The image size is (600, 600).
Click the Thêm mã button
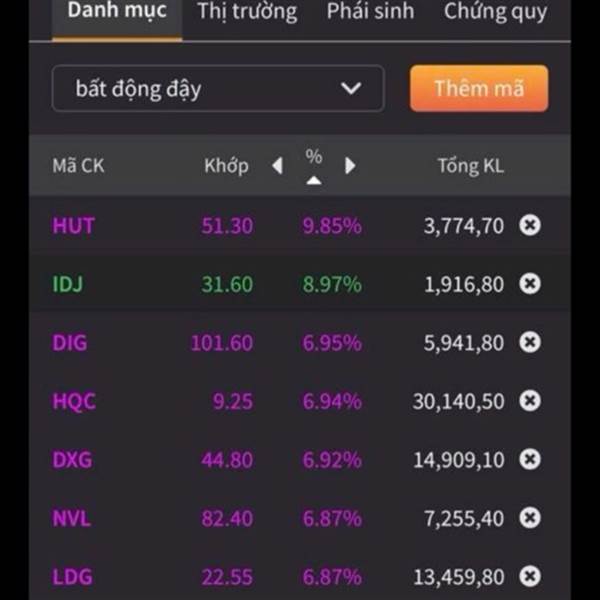pyautogui.click(x=479, y=88)
